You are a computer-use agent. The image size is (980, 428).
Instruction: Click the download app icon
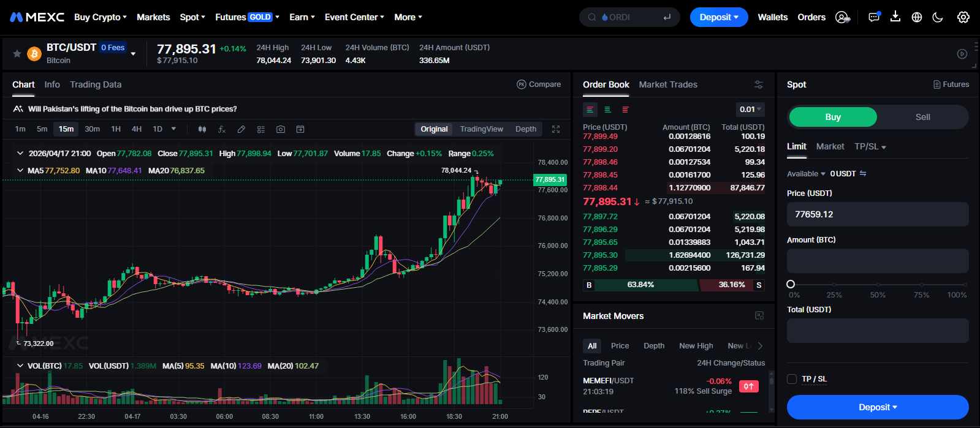(x=895, y=17)
